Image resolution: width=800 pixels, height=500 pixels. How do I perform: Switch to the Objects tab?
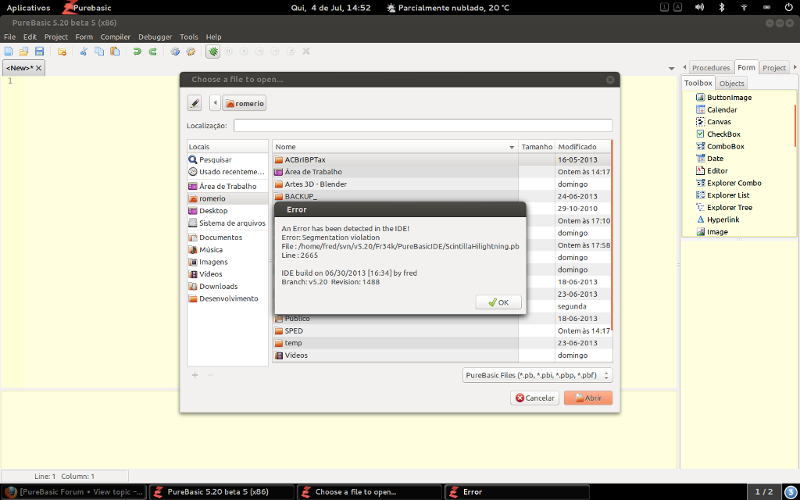coord(731,83)
